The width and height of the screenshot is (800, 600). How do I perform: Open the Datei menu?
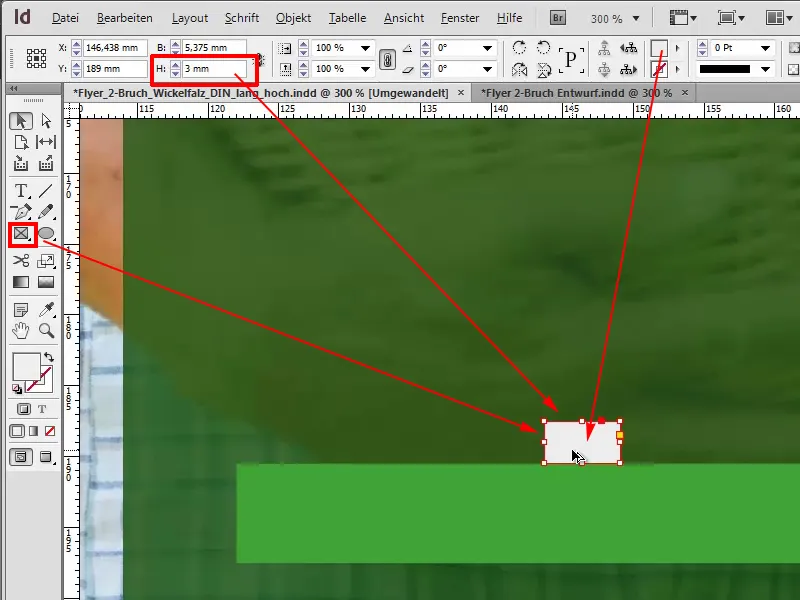[x=65, y=18]
